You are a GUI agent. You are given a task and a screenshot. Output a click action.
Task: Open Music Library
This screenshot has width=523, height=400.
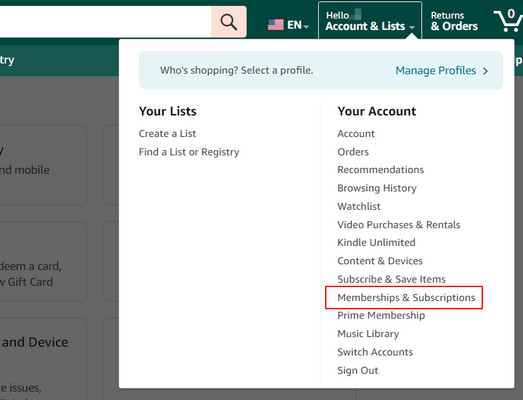coord(368,334)
